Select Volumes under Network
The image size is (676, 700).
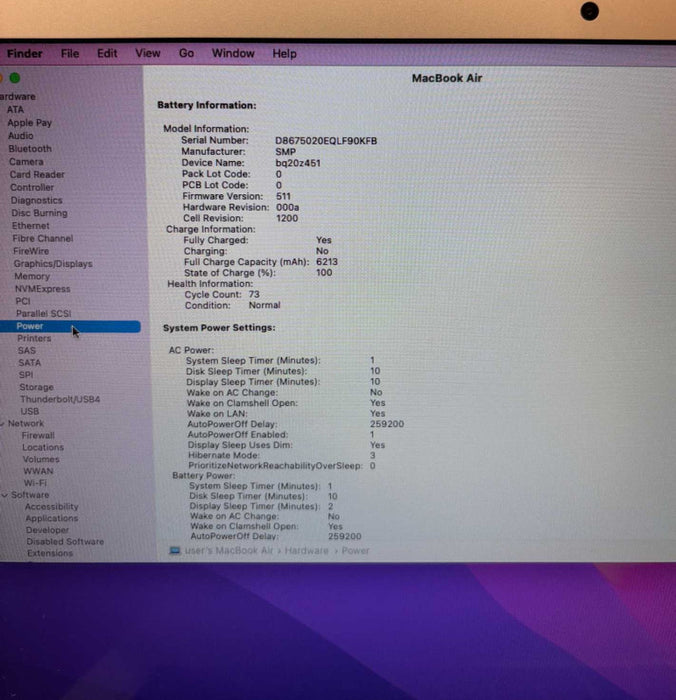[41, 459]
